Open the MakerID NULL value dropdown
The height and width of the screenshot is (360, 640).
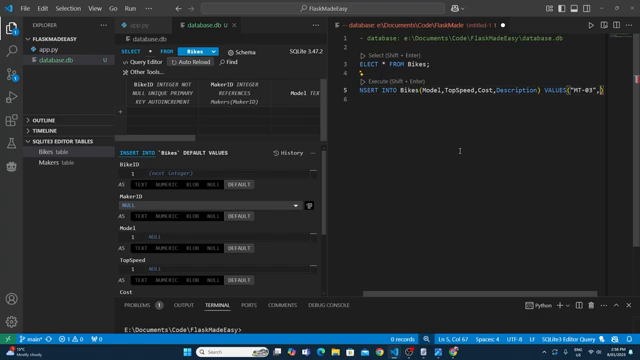tap(210, 206)
